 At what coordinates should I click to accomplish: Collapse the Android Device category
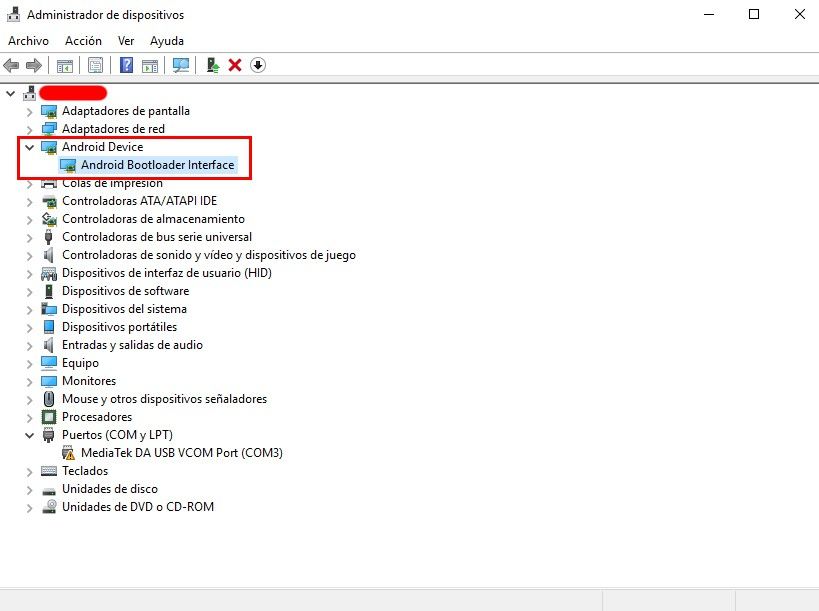[30, 147]
